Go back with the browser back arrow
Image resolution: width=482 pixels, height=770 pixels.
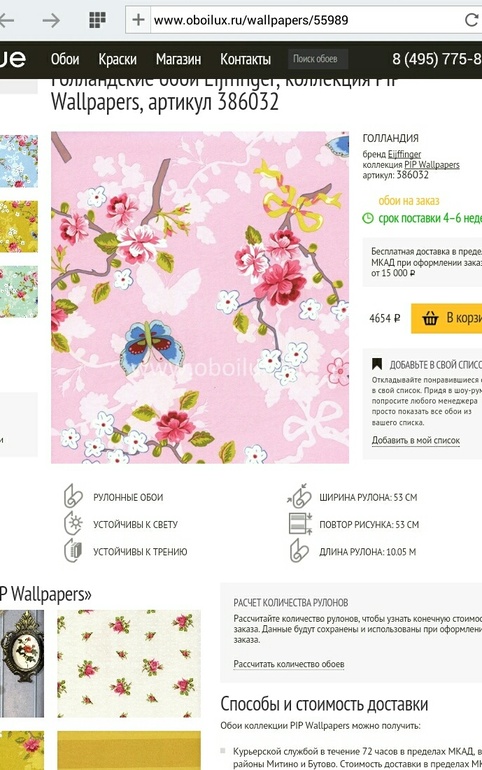pyautogui.click(x=6, y=20)
